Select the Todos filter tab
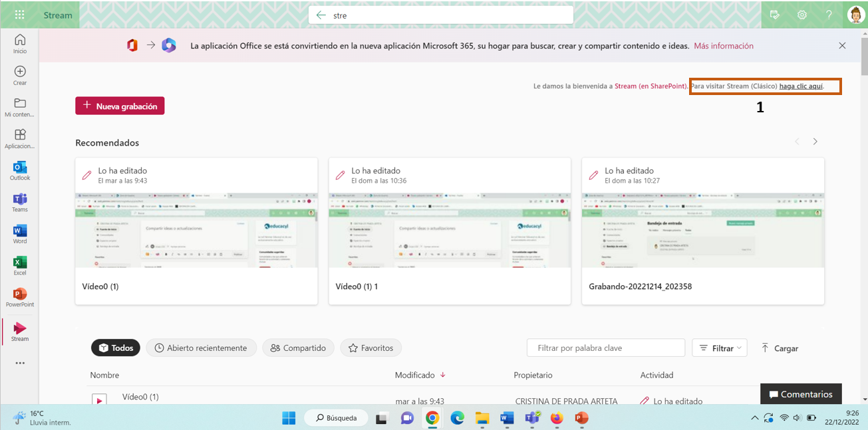Image resolution: width=868 pixels, height=430 pixels. [x=116, y=348]
